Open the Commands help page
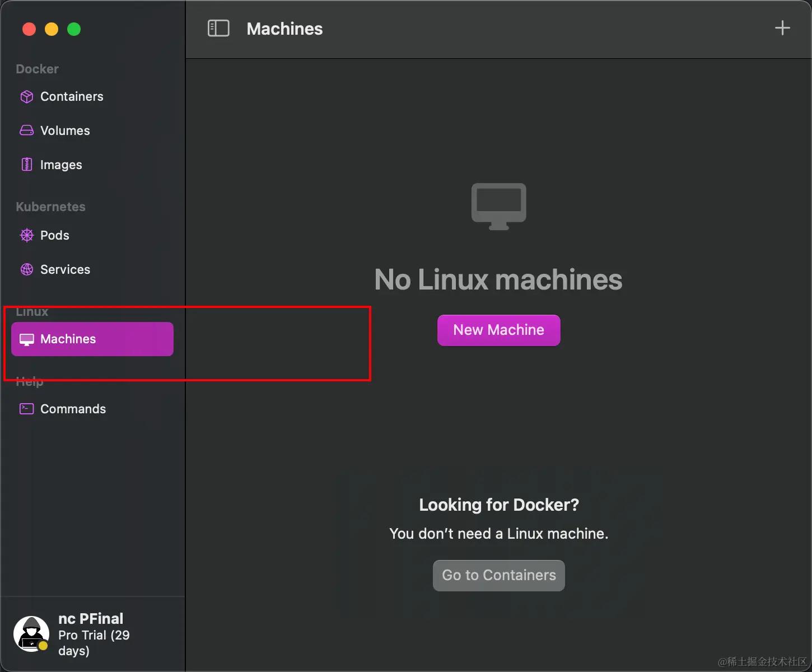Viewport: 812px width, 672px height. click(92, 409)
